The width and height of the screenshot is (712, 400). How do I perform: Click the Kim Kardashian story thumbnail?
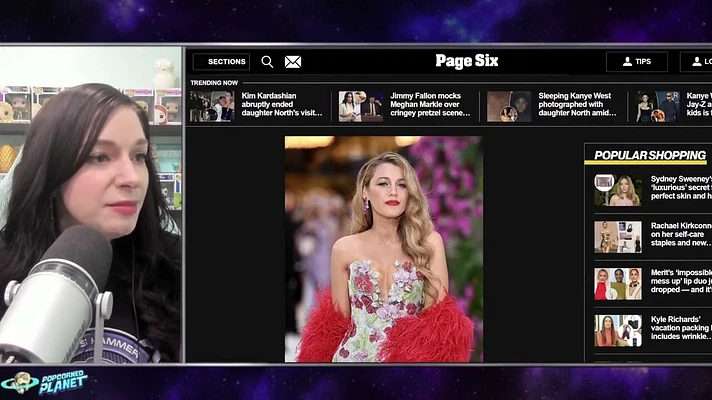[x=212, y=106]
